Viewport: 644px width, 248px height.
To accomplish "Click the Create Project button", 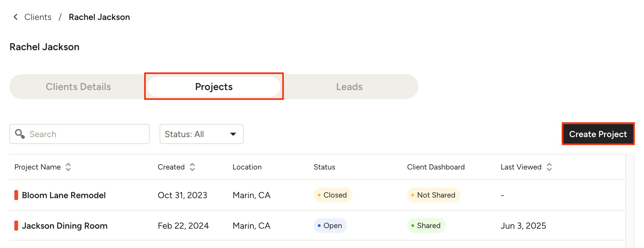I will coord(598,134).
